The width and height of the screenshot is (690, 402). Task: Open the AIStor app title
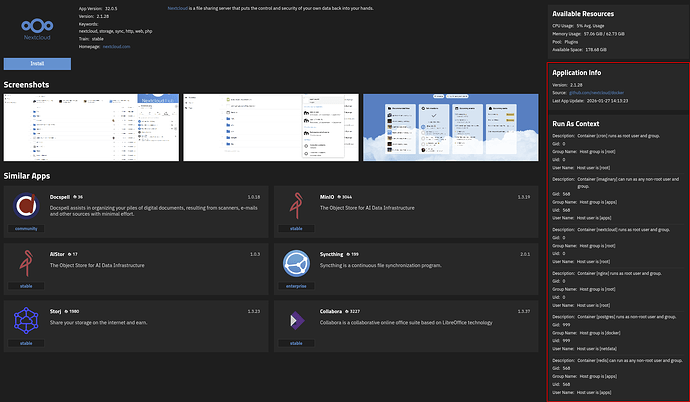click(x=57, y=254)
